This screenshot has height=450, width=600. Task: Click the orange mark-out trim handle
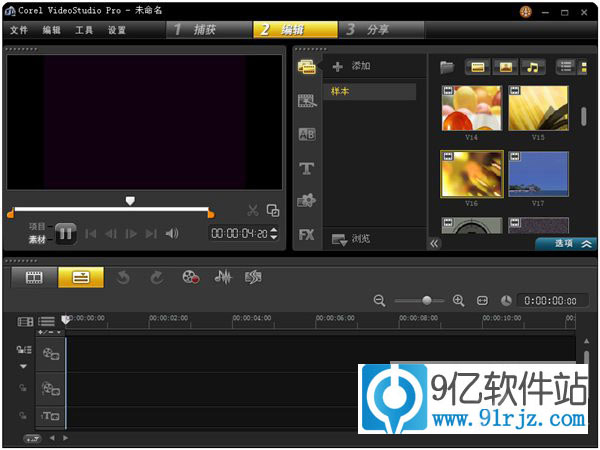210,214
